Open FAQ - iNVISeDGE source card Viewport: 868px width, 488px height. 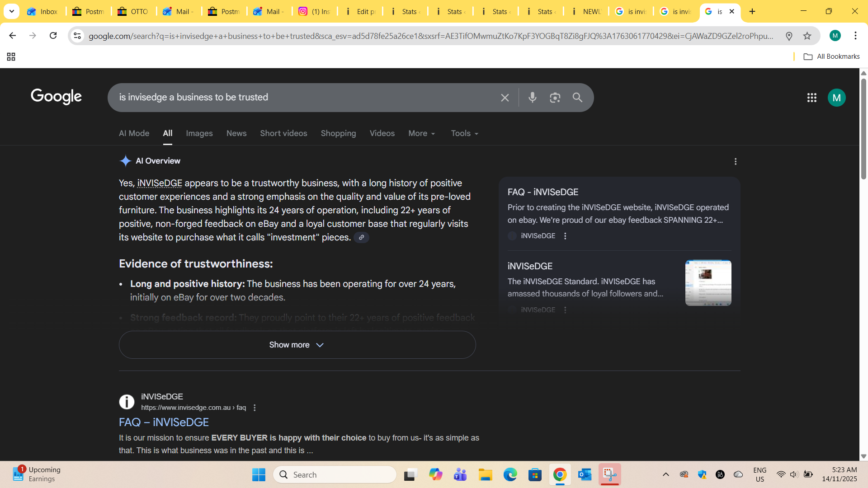pos(542,192)
